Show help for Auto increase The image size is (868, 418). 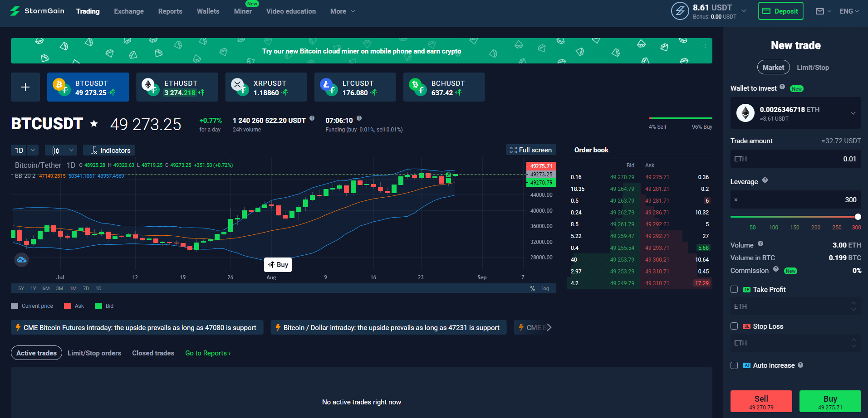[x=800, y=365]
